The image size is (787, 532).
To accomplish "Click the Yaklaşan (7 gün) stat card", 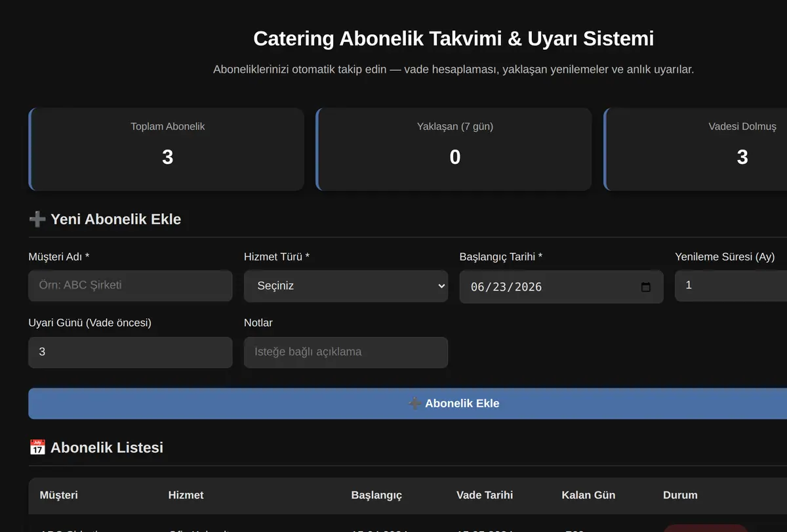I will pyautogui.click(x=454, y=150).
